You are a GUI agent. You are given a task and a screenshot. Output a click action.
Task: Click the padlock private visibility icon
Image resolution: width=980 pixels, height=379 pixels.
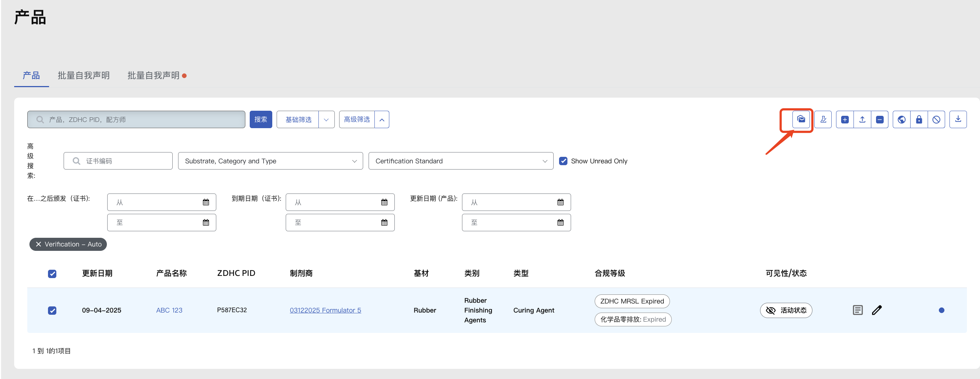coord(919,120)
